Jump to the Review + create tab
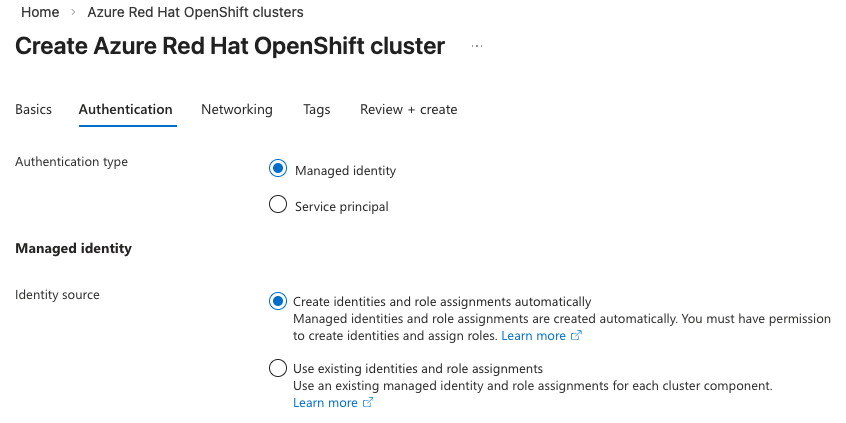The height and width of the screenshot is (423, 846). click(x=408, y=110)
